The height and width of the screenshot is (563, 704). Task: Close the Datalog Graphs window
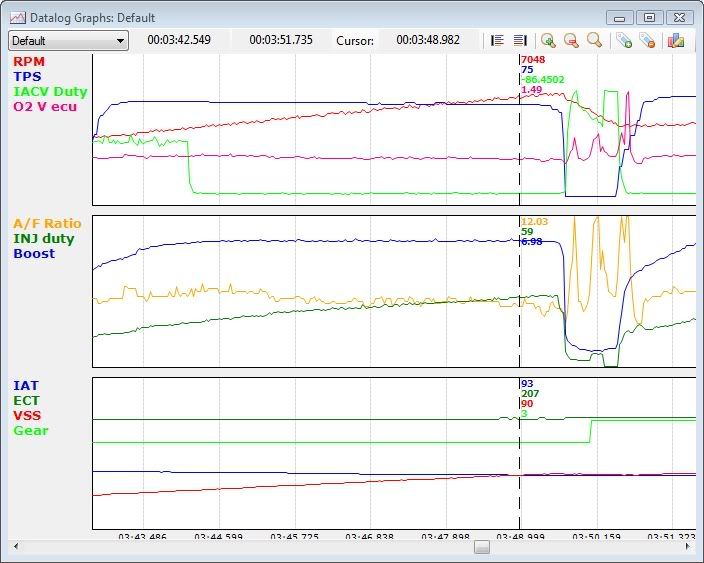coord(679,18)
